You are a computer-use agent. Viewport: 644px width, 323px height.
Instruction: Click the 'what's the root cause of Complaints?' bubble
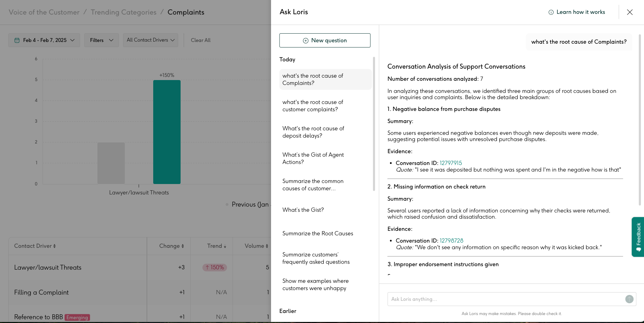click(x=579, y=42)
